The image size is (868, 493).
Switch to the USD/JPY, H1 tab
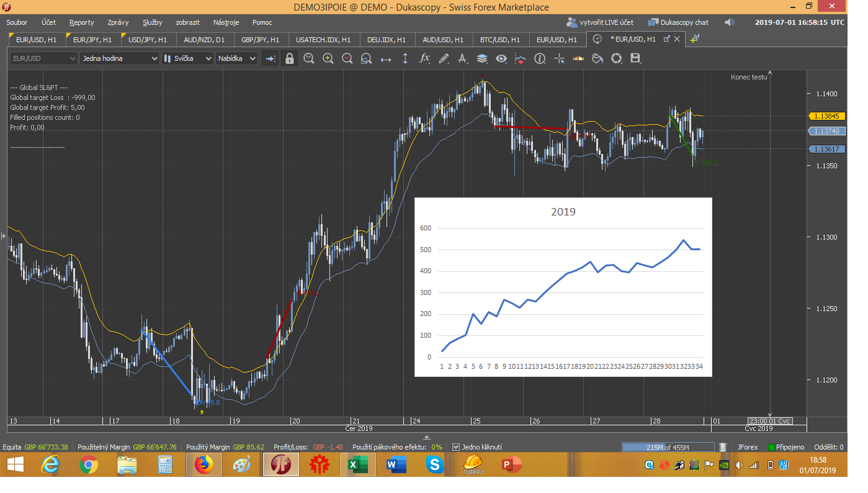(x=148, y=39)
